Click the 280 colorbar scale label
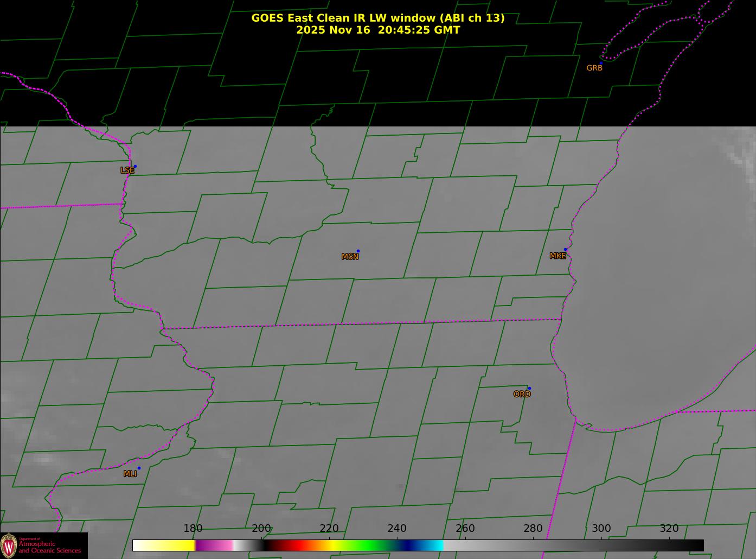 click(x=533, y=529)
